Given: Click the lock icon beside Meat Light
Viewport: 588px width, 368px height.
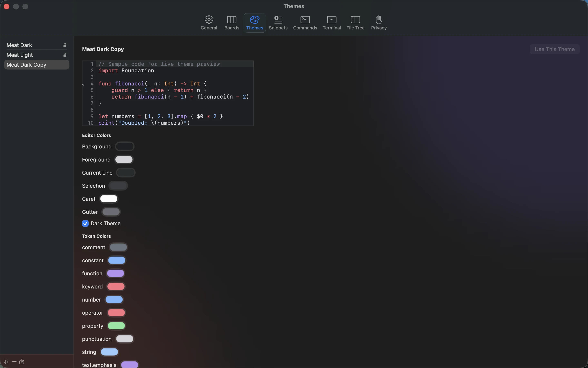Looking at the screenshot, I should coord(65,55).
